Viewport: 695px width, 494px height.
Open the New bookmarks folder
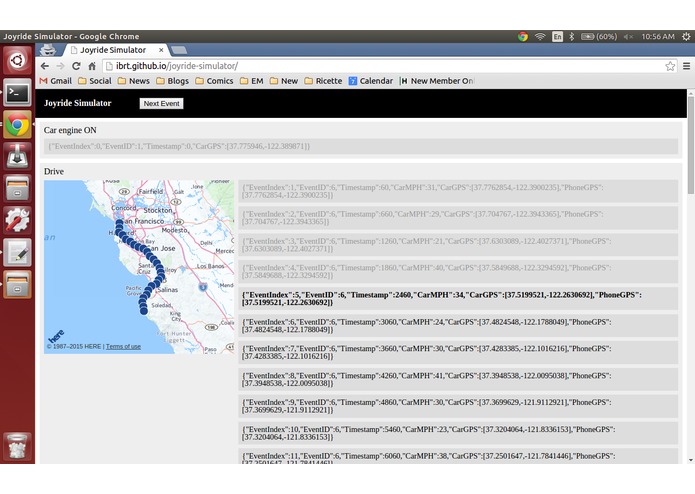point(284,81)
